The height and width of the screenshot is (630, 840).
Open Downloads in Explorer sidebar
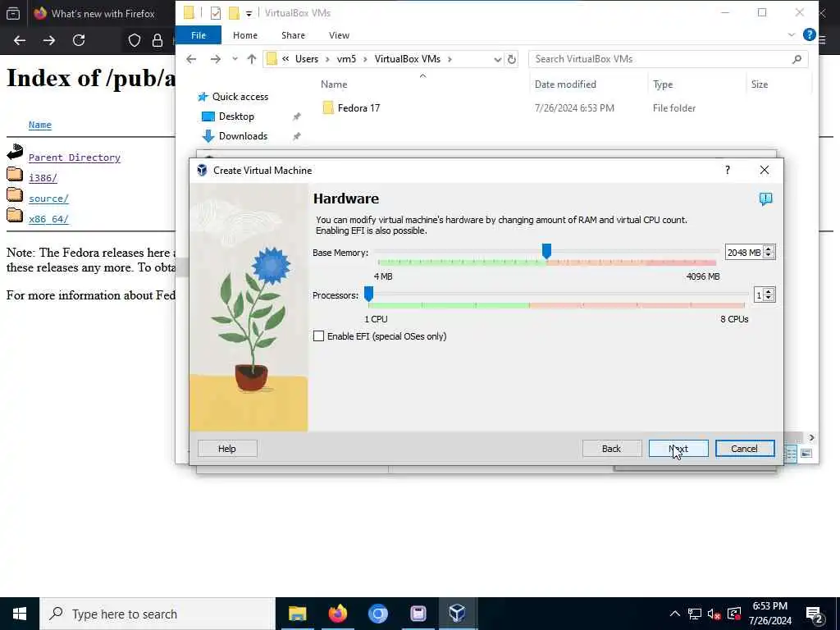[243, 136]
